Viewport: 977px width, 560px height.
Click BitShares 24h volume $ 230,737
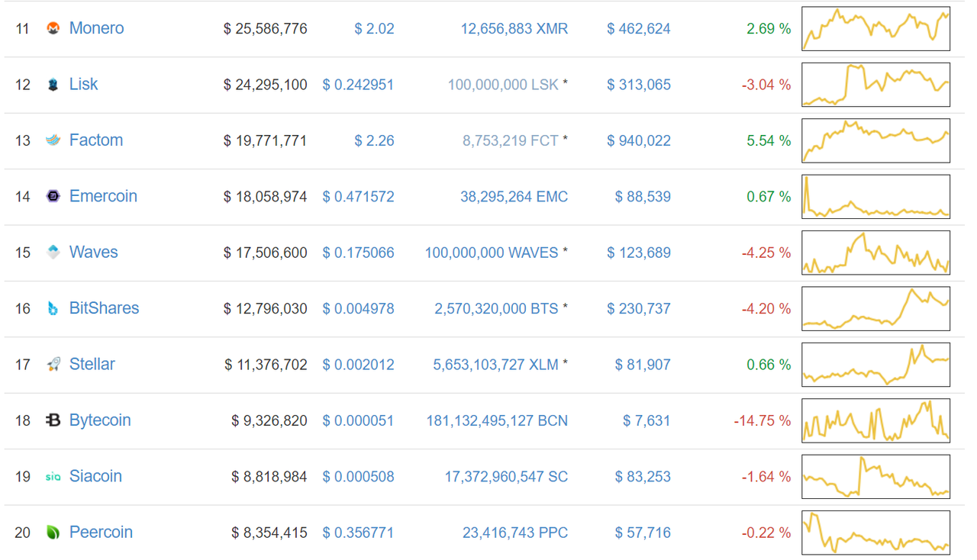(639, 309)
